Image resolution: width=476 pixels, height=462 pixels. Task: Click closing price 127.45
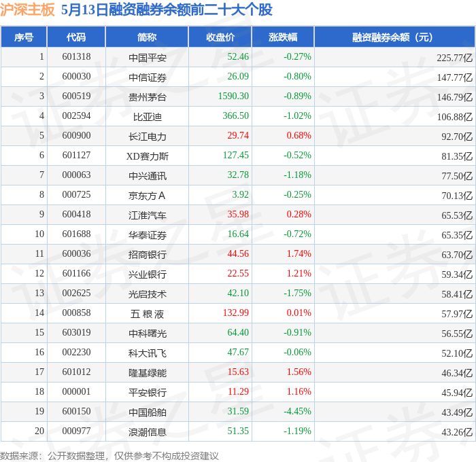pyautogui.click(x=236, y=156)
